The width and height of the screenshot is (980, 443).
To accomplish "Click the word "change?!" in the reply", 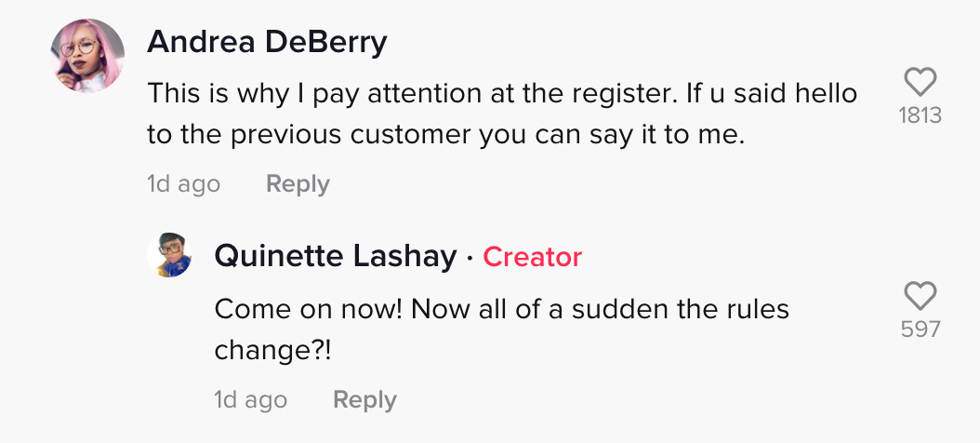I will (x=272, y=350).
